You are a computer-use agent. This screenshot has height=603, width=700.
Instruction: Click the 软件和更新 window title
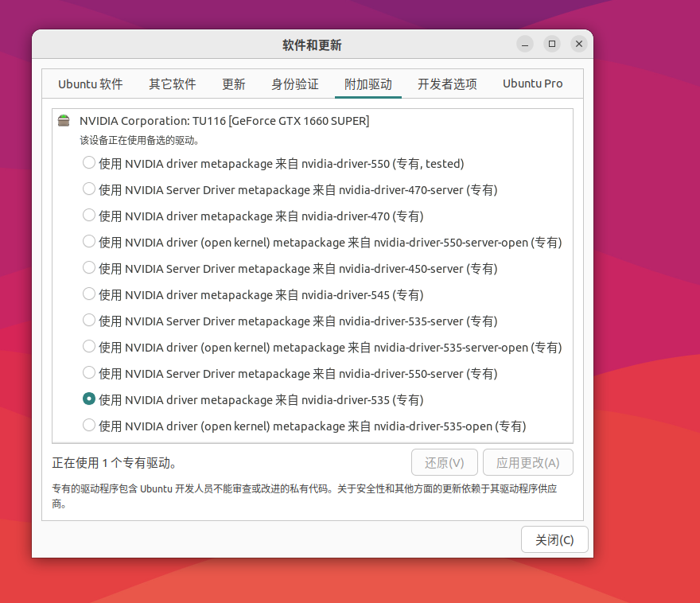(x=312, y=45)
